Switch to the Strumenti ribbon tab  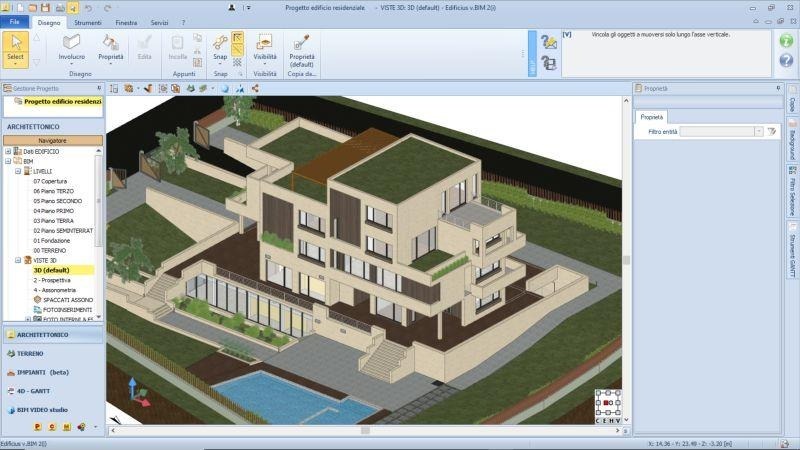(87, 21)
